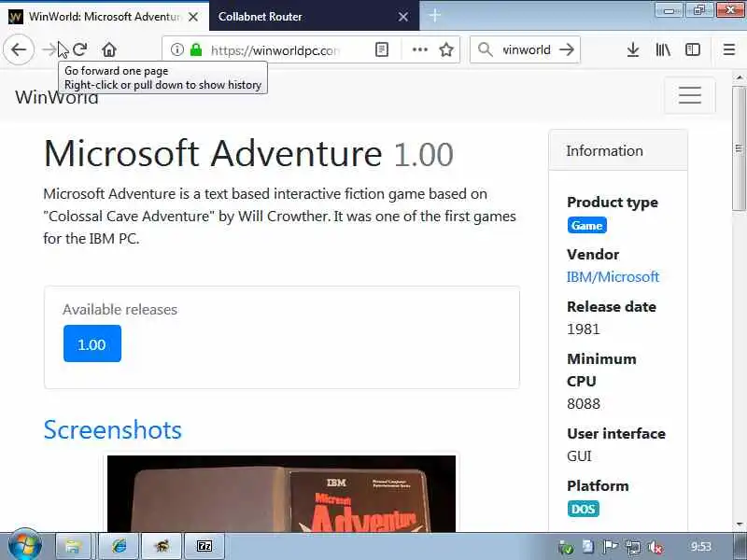Click the green secure connection padlock
Screen dimensions: 747x560
coord(196,49)
